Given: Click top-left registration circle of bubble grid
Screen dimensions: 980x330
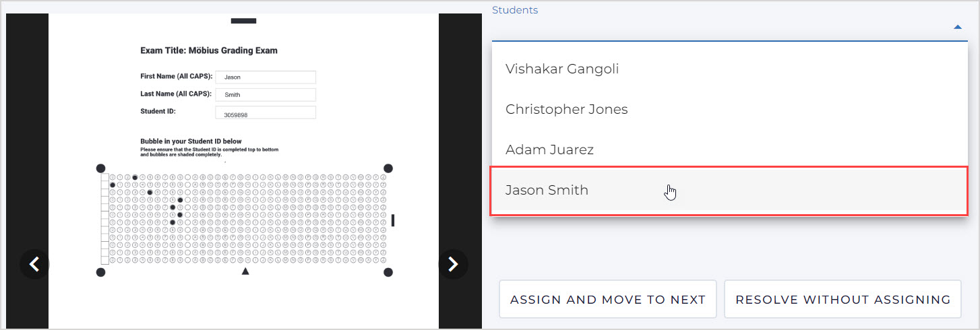Looking at the screenshot, I should point(101,168).
